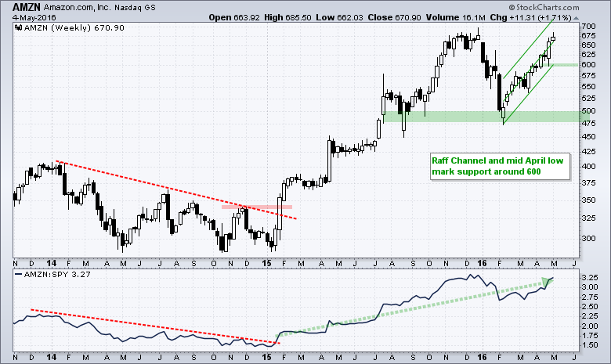
Task: Click the 2.00 ratio axis label
Action: pos(590,326)
